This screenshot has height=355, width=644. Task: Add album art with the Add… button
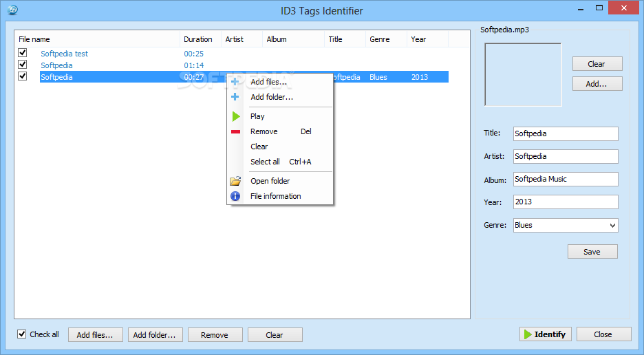[597, 83]
